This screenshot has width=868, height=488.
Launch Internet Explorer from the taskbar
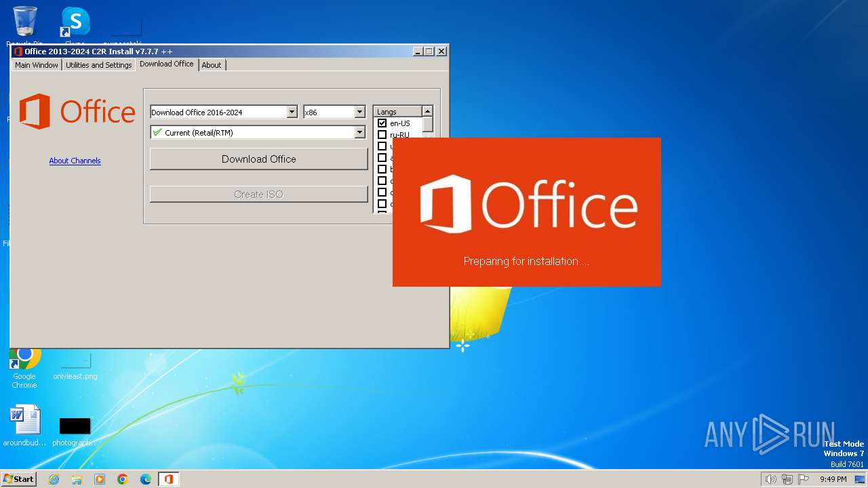point(54,479)
